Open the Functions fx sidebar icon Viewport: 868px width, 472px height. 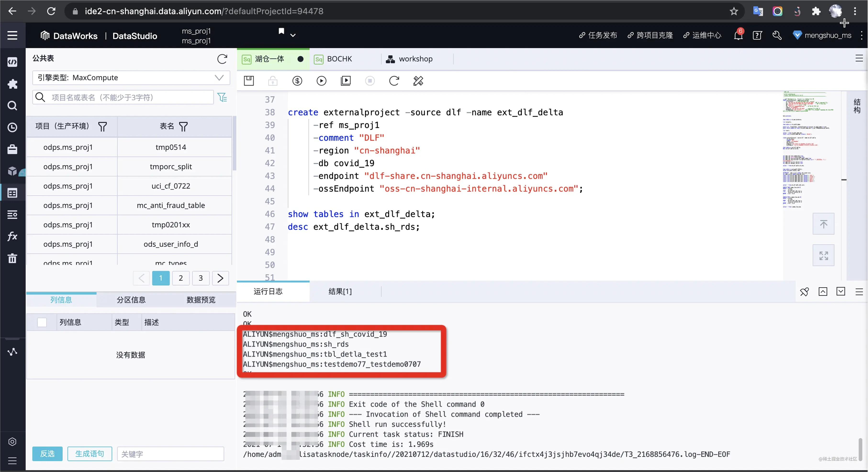click(12, 236)
